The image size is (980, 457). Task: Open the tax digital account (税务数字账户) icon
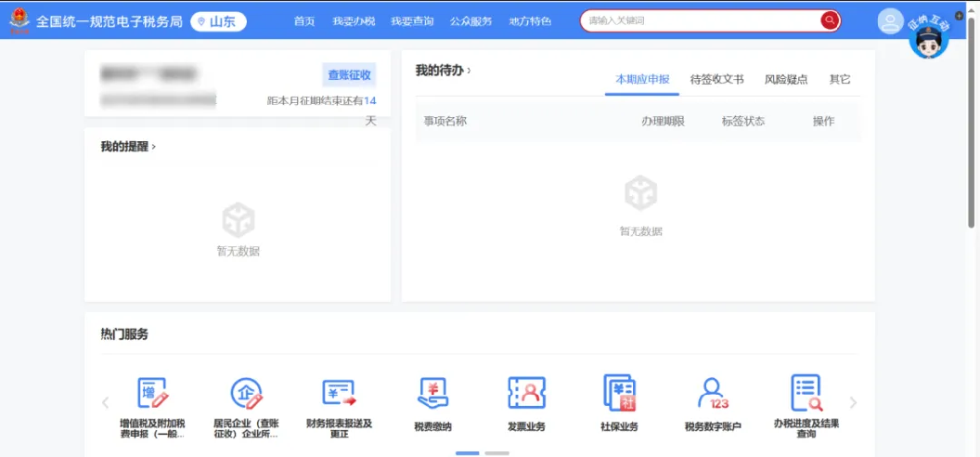[x=713, y=393]
